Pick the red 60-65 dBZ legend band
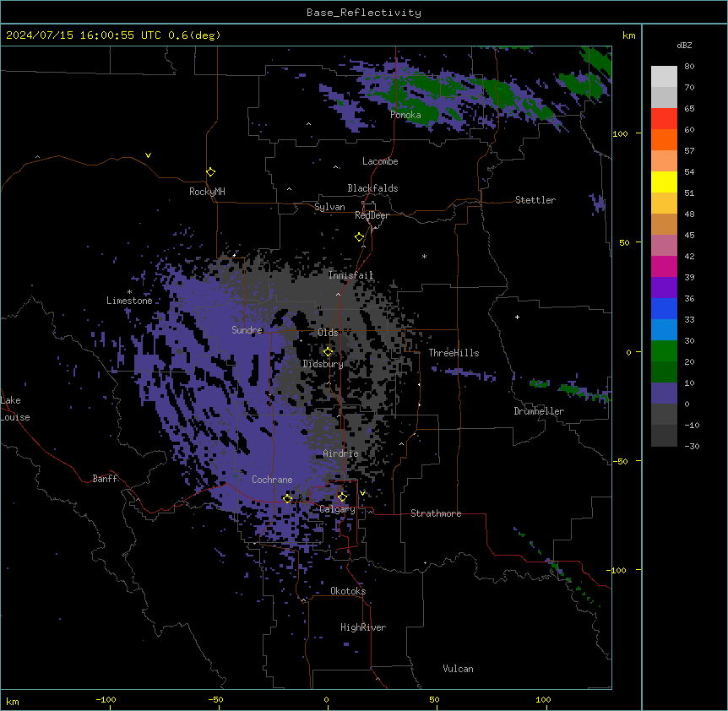This screenshot has width=728, height=711. coord(664,119)
